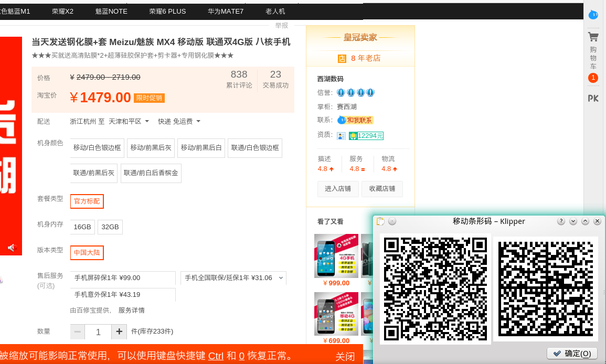Click the Klipper clipboard icon in title bar

point(381,221)
